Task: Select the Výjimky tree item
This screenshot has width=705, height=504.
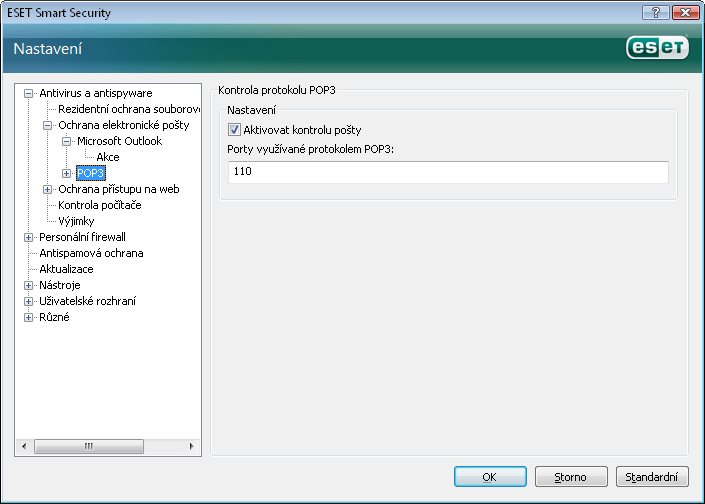Action: click(x=76, y=221)
